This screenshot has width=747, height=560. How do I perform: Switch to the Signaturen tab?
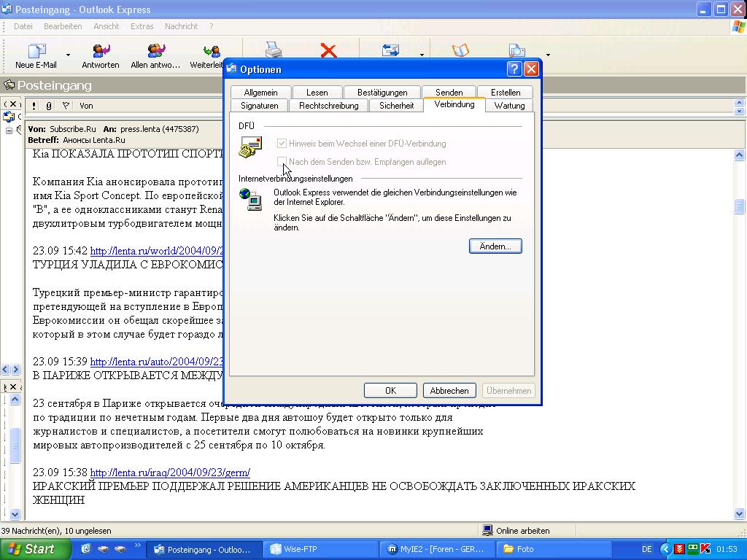tap(259, 105)
